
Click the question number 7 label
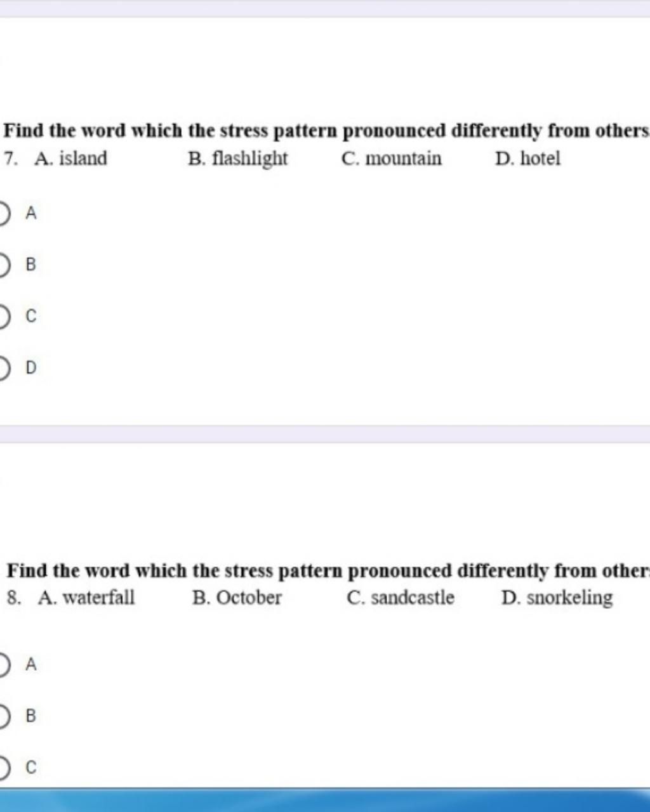[x=10, y=158]
